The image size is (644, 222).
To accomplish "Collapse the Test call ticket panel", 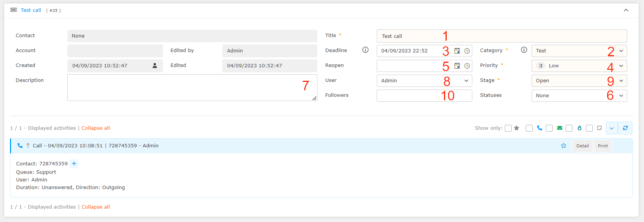I will (x=626, y=10).
